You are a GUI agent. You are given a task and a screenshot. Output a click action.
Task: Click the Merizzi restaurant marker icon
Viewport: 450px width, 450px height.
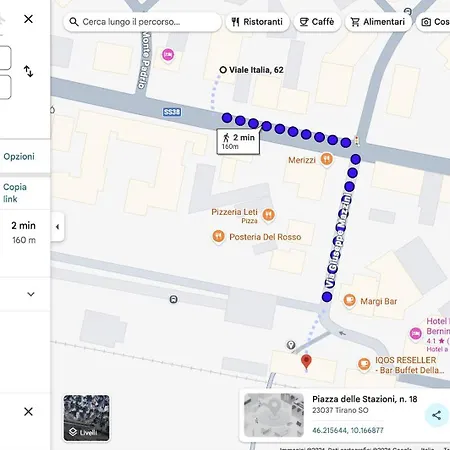[327, 159]
